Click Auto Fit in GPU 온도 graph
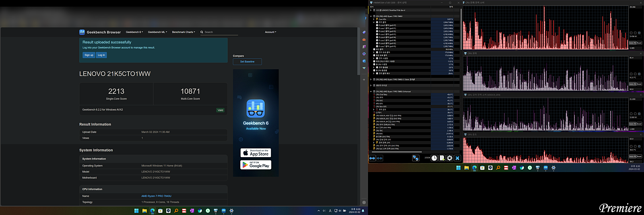Viewport: 644px width, 215px height. pyautogui.click(x=632, y=156)
